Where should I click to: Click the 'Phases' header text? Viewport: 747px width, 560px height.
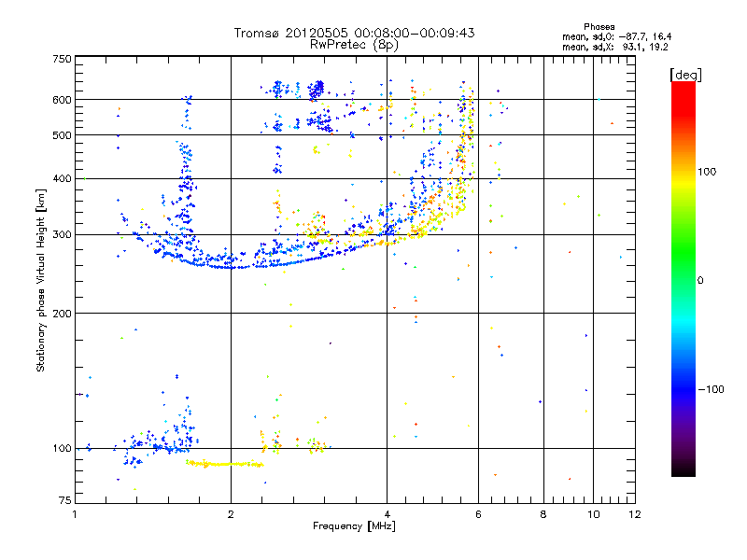tap(599, 27)
